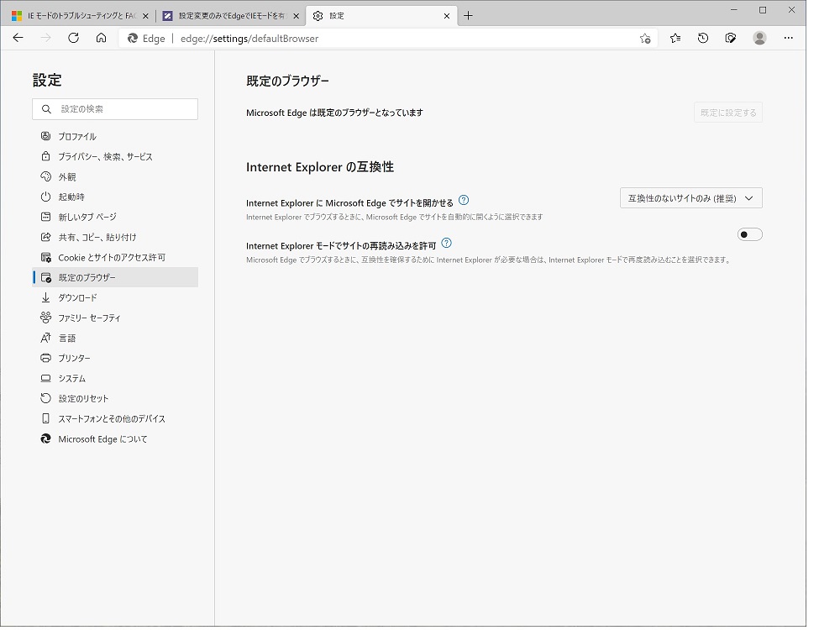Click the 既定に設定する button

[728, 113]
